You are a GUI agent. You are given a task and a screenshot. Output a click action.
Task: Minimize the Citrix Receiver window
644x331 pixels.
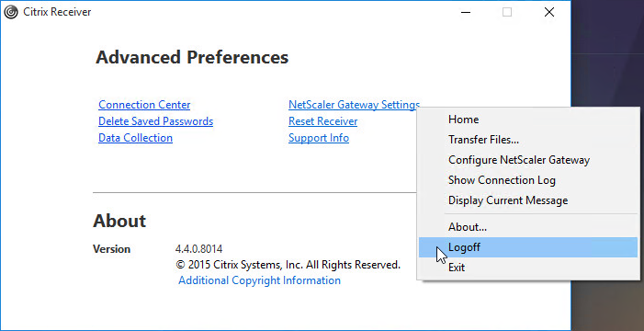coord(466,12)
